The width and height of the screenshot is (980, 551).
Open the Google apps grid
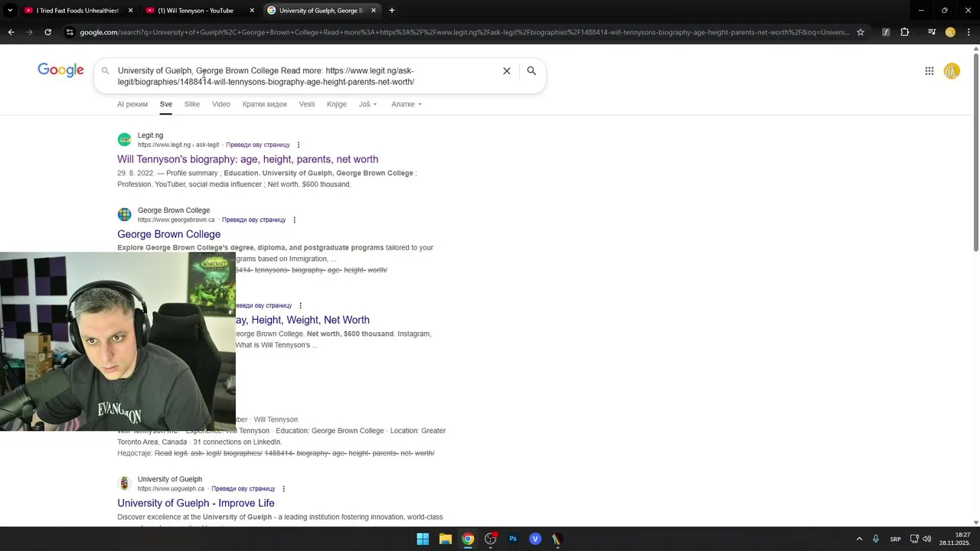pyautogui.click(x=929, y=71)
